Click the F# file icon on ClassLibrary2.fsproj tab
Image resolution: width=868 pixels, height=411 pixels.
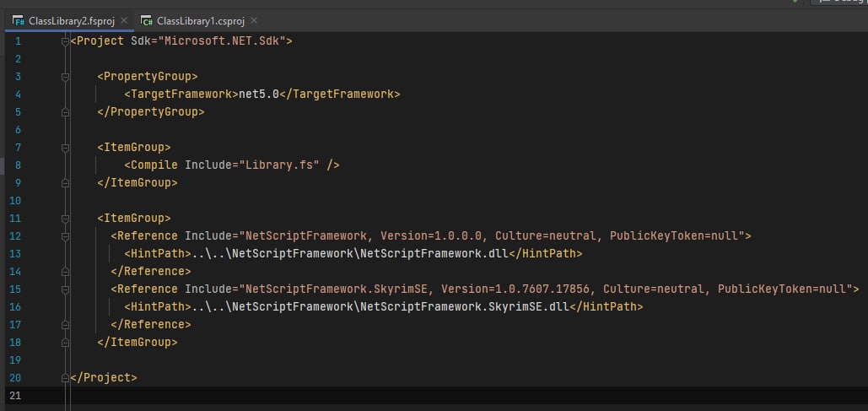click(x=19, y=21)
